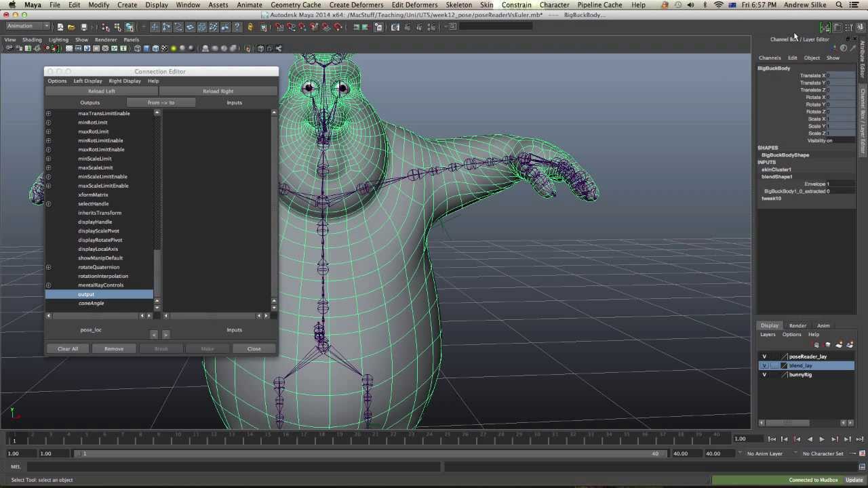Expand the mentalRayControls attribute
Image resolution: width=868 pixels, height=488 pixels.
pos(48,285)
